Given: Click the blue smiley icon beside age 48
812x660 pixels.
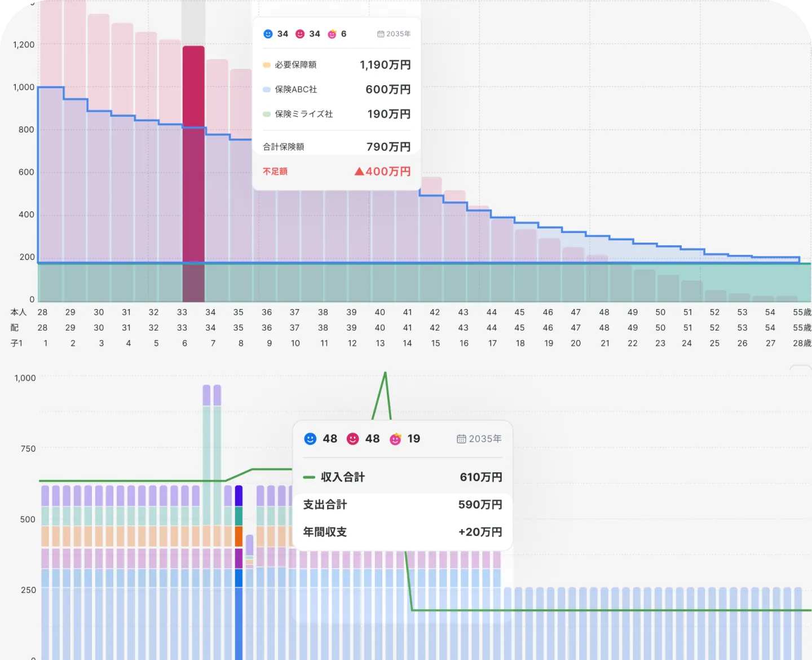Looking at the screenshot, I should 310,439.
